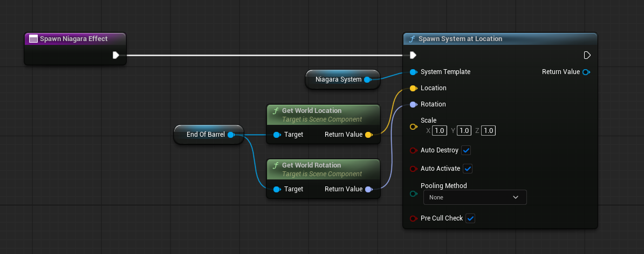644x254 pixels.
Task: Click the Scale Z value field
Action: (x=488, y=131)
